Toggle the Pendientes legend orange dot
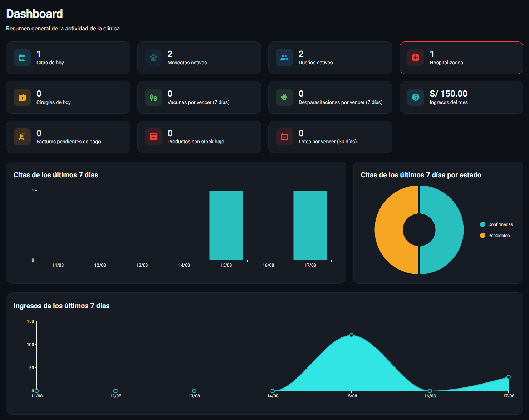This screenshot has height=420, width=529. click(483, 236)
